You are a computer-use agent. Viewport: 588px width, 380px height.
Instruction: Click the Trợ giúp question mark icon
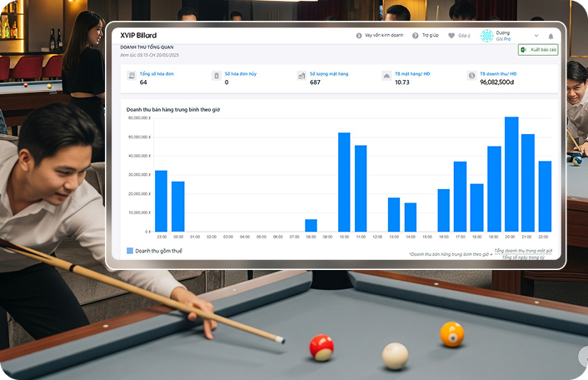click(416, 36)
